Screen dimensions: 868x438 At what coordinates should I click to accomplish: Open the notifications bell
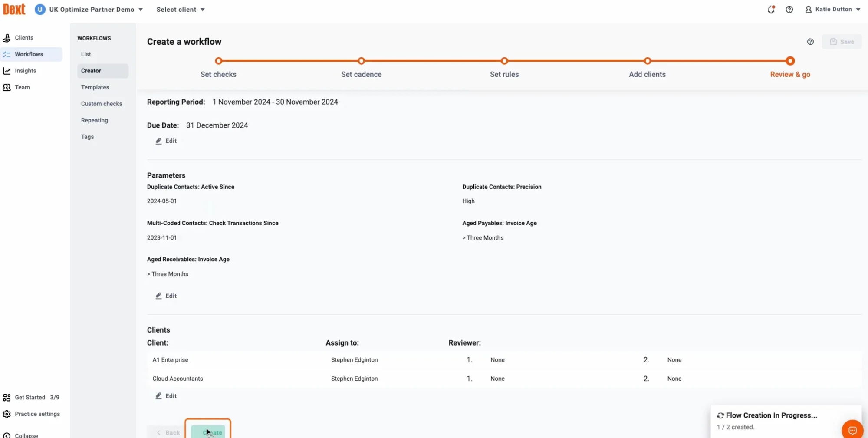pos(771,10)
